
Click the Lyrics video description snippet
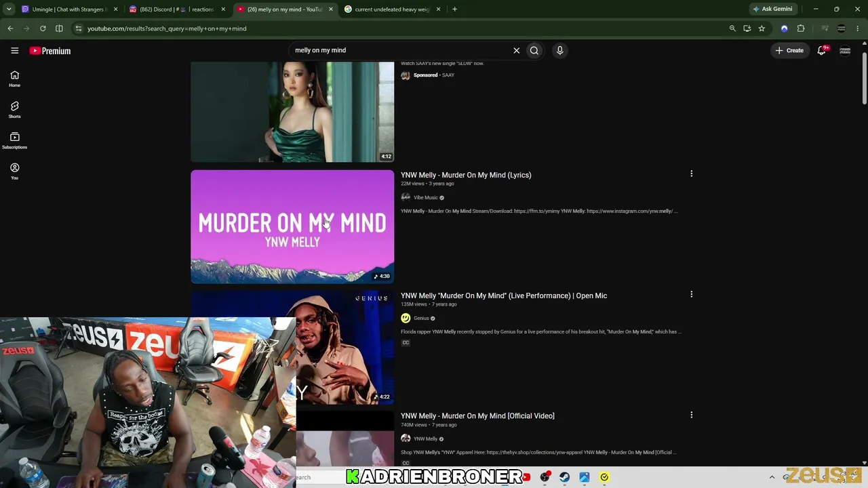tap(539, 211)
